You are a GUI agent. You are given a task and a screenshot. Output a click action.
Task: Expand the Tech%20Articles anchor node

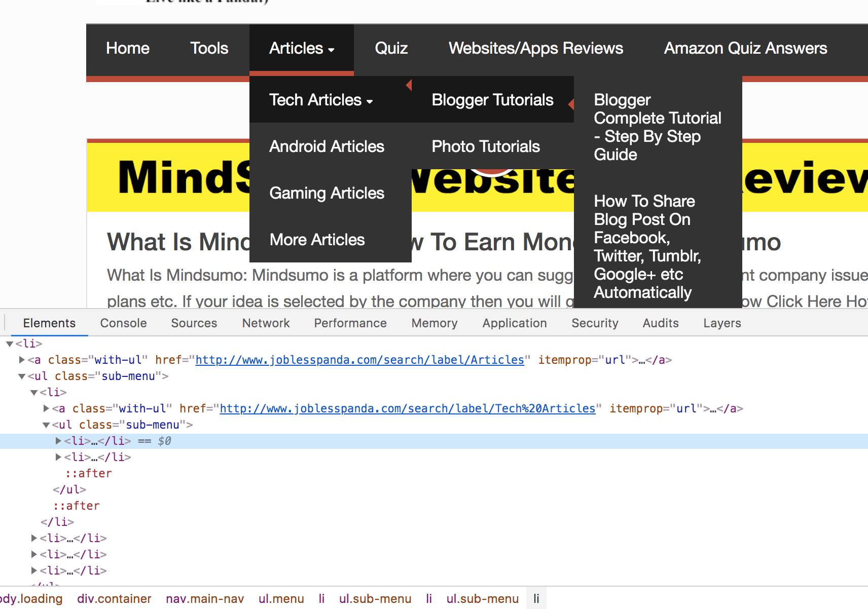46,408
